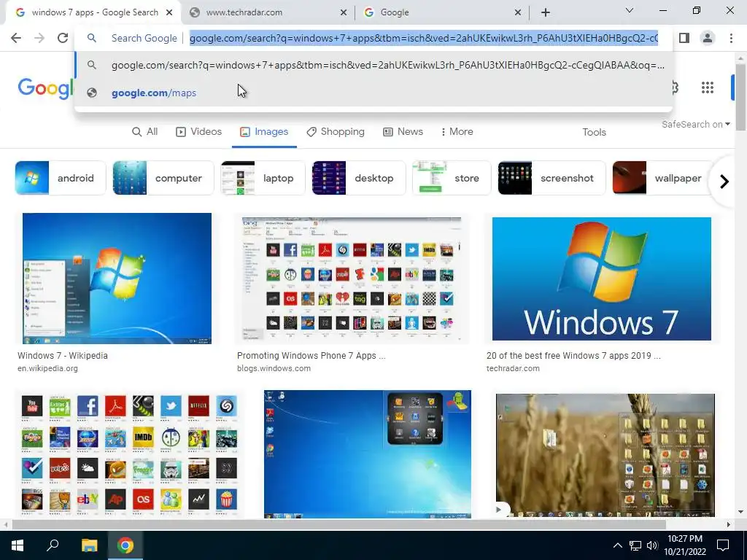Click the highlighted URL in the address bar
The height and width of the screenshot is (560, 747).
(424, 38)
